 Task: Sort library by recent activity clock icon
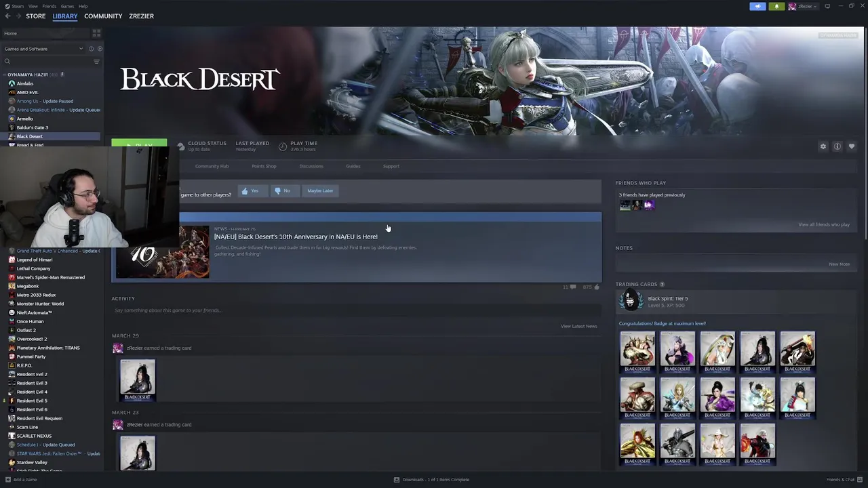click(x=91, y=49)
